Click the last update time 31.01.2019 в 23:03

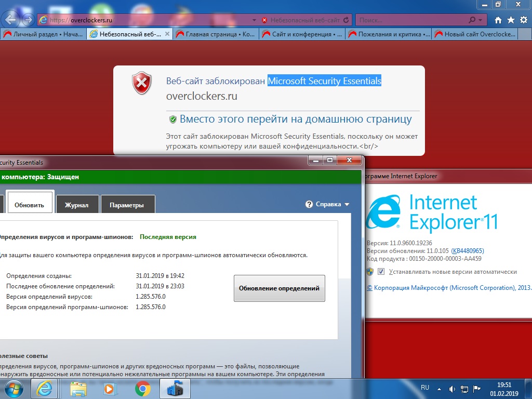pos(160,286)
